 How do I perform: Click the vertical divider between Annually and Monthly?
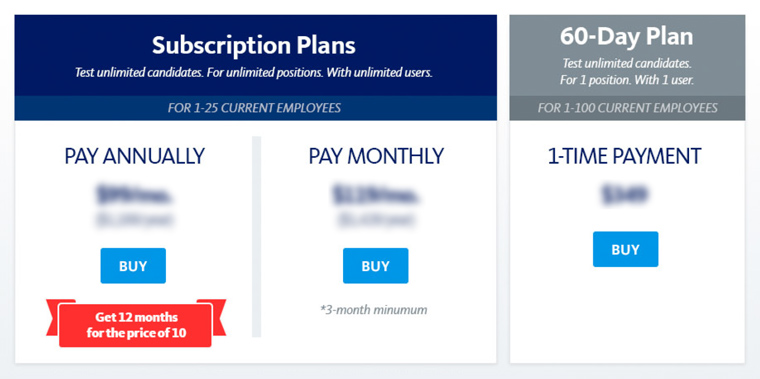(x=256, y=237)
